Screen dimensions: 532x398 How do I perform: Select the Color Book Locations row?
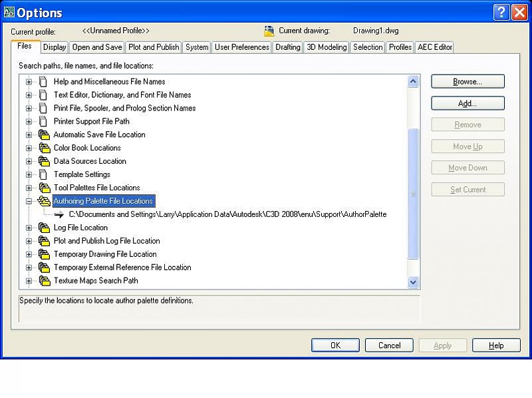pyautogui.click(x=87, y=148)
